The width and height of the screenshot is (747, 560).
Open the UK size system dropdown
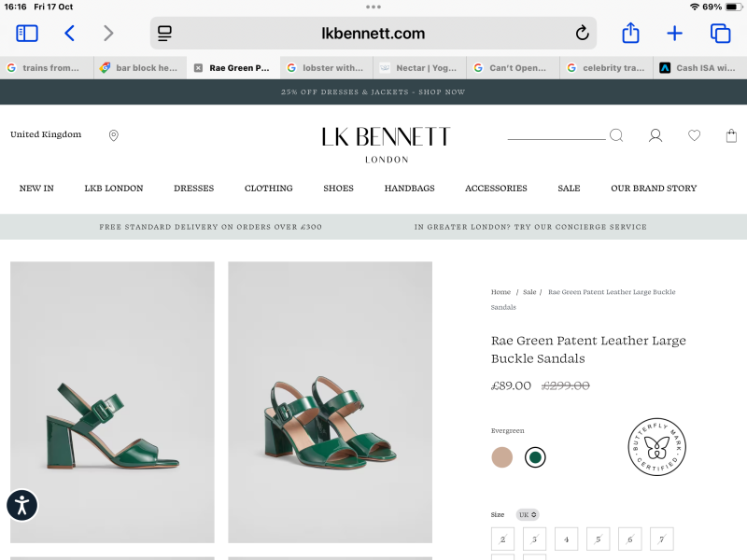528,515
